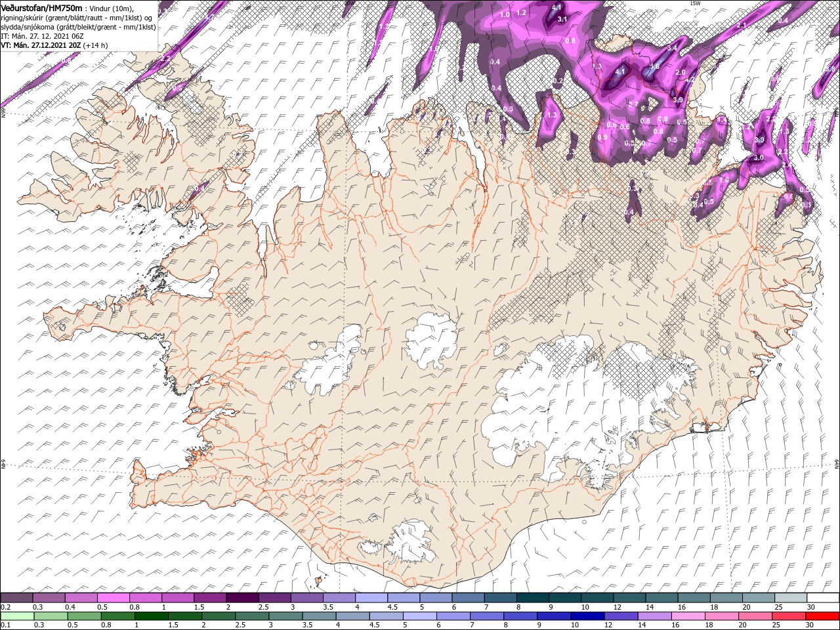The width and height of the screenshot is (840, 630).
Task: Select the 1 swatch in rain scale
Action: pos(151,616)
